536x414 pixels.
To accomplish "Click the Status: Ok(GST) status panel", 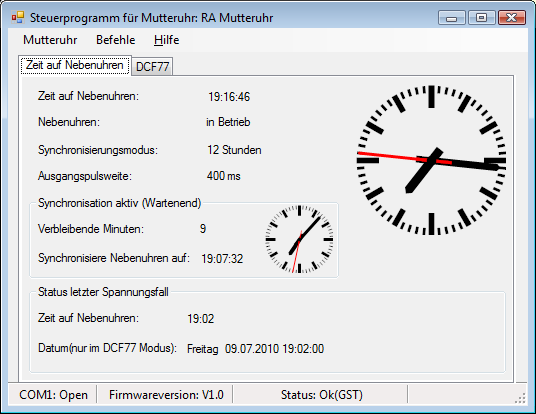I will point(321,395).
